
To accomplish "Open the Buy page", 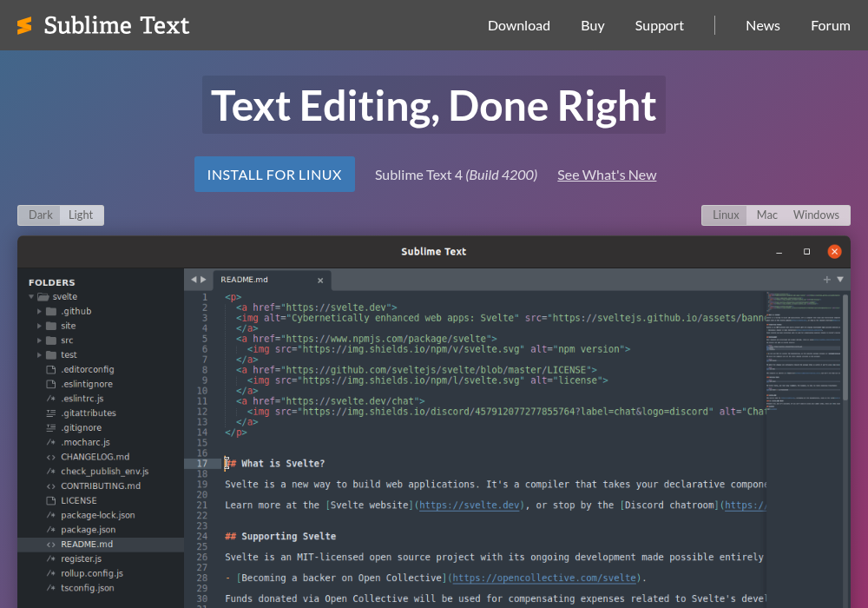I will coord(592,25).
